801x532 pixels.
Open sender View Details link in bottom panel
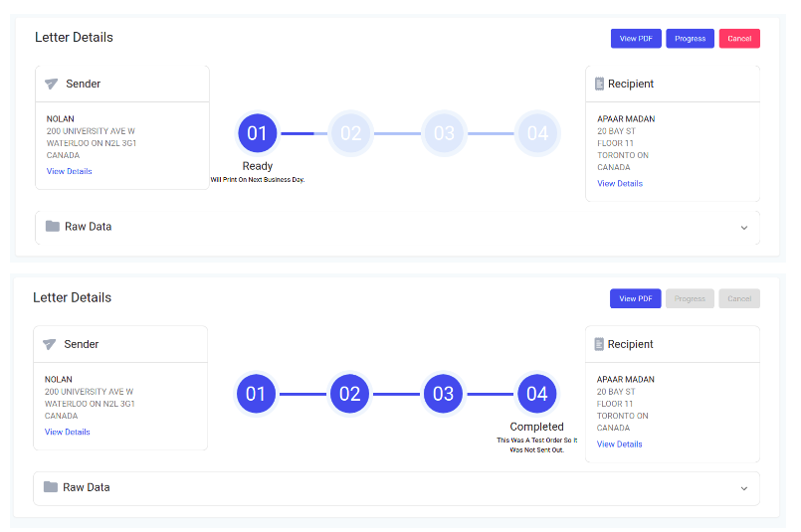pyautogui.click(x=67, y=432)
